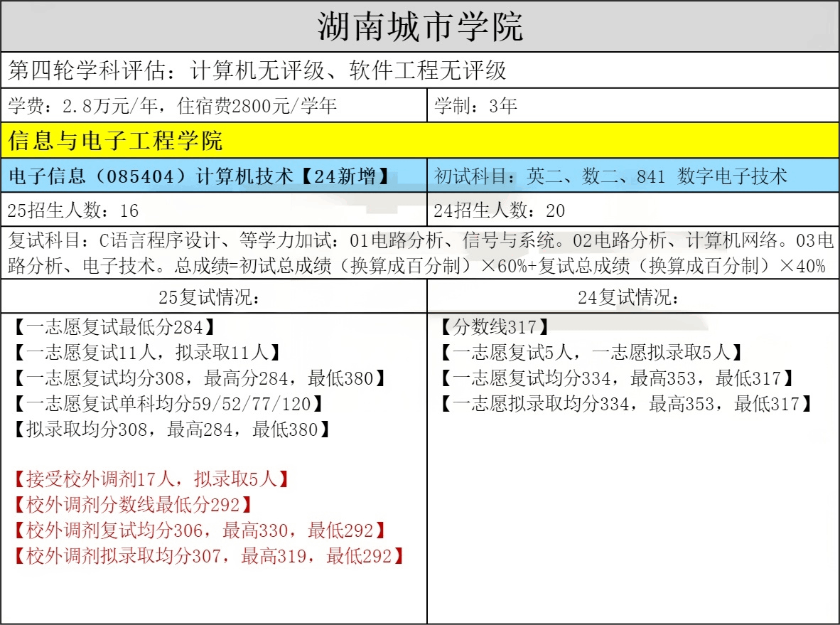Click the yellow 信息与电子工程学院 banner
Viewport: 840px width, 625px height.
tap(116, 141)
